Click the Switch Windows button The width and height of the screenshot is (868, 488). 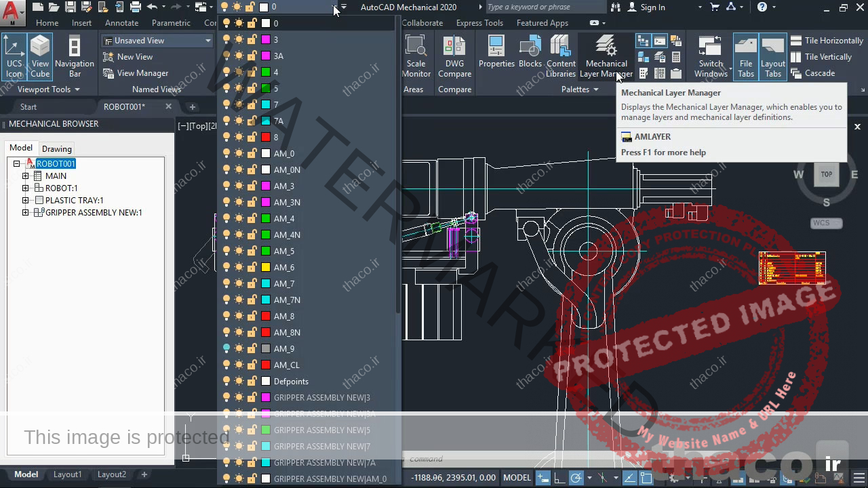711,57
